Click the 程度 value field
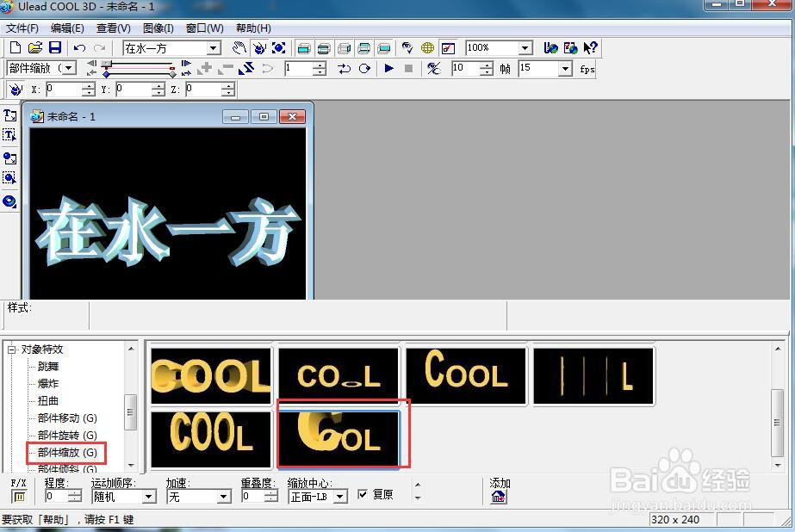Image resolution: width=795 pixels, height=532 pixels. coord(57,497)
